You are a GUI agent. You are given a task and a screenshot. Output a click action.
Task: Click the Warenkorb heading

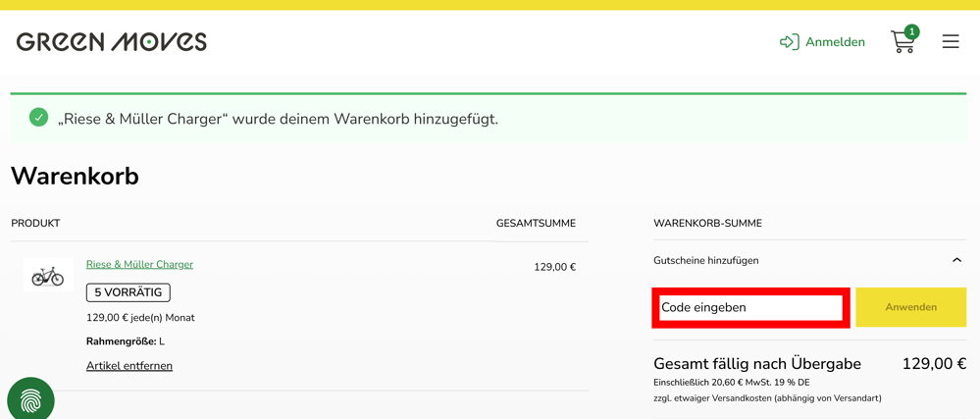coord(75,177)
